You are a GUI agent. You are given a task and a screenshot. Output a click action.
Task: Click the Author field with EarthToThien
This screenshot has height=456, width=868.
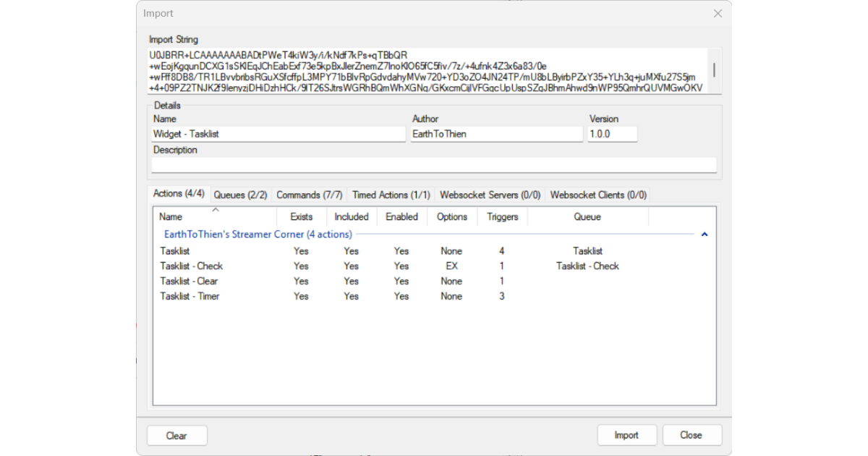(x=496, y=134)
